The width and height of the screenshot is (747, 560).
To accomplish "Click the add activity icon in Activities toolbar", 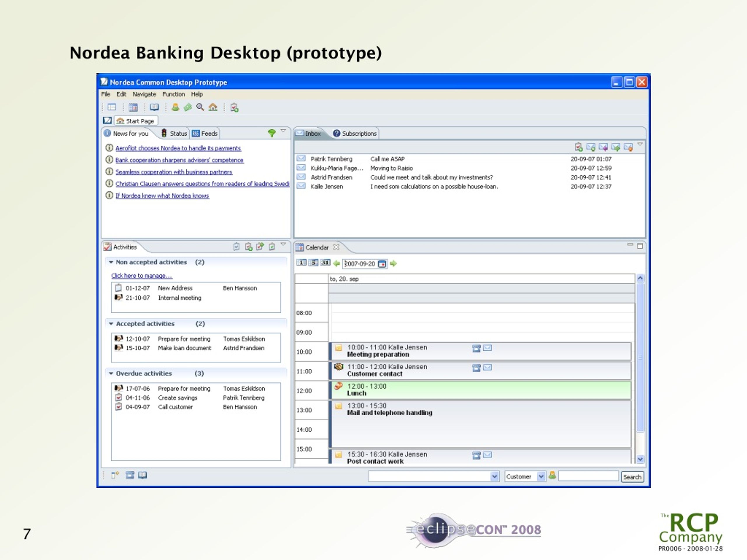I will (249, 247).
